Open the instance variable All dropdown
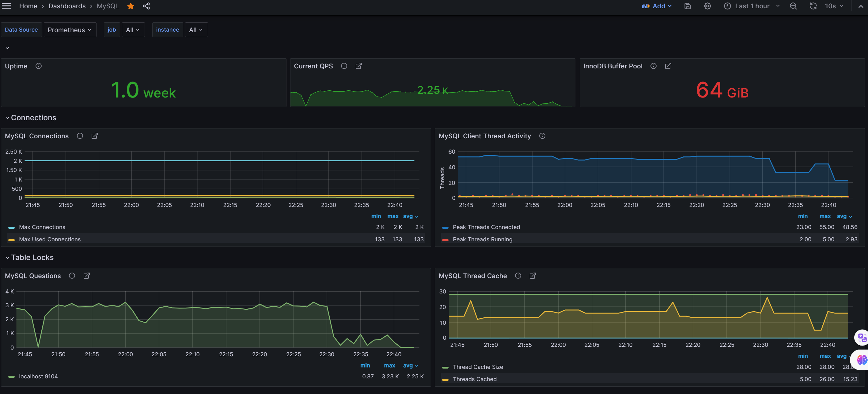 click(x=196, y=30)
